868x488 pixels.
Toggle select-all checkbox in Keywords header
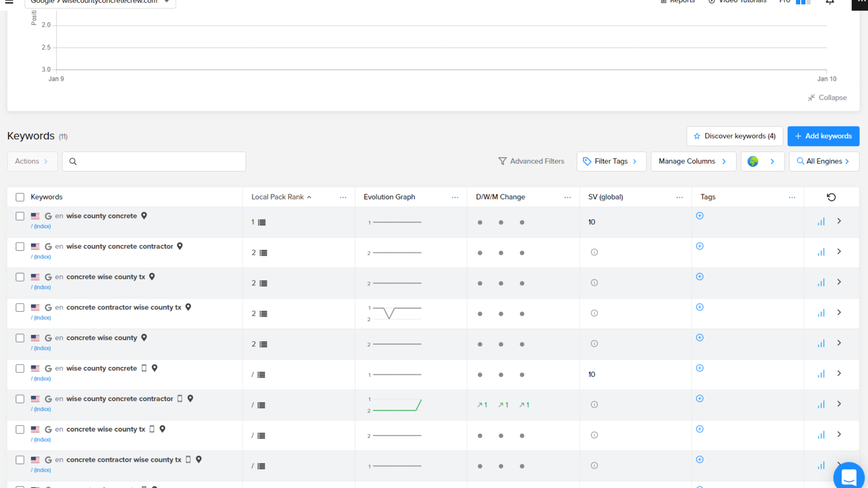[x=20, y=197]
